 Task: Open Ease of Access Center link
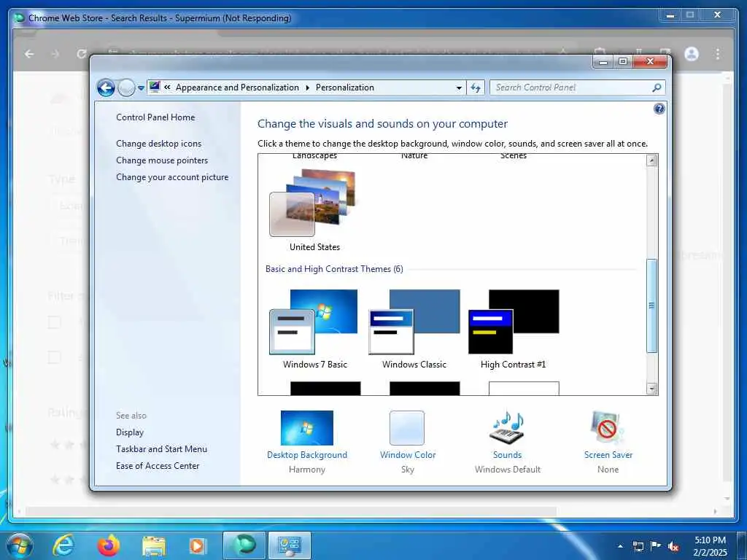pos(158,465)
